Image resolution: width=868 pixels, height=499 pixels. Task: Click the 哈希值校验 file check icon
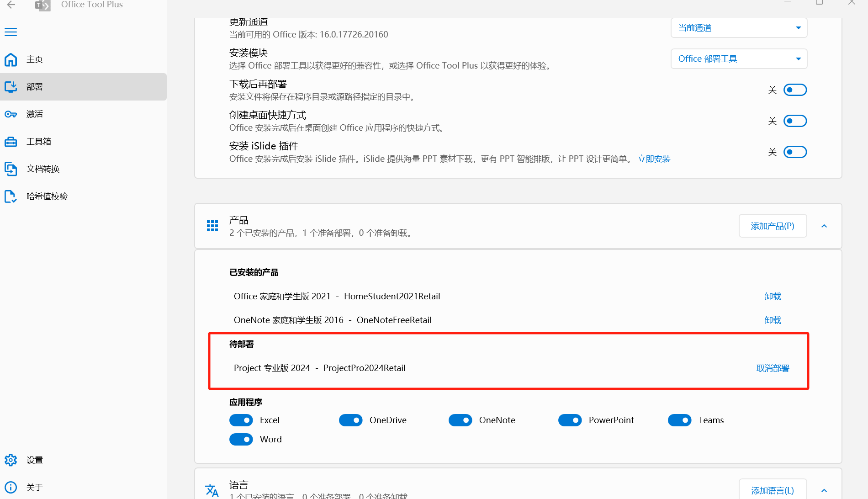[x=11, y=196]
